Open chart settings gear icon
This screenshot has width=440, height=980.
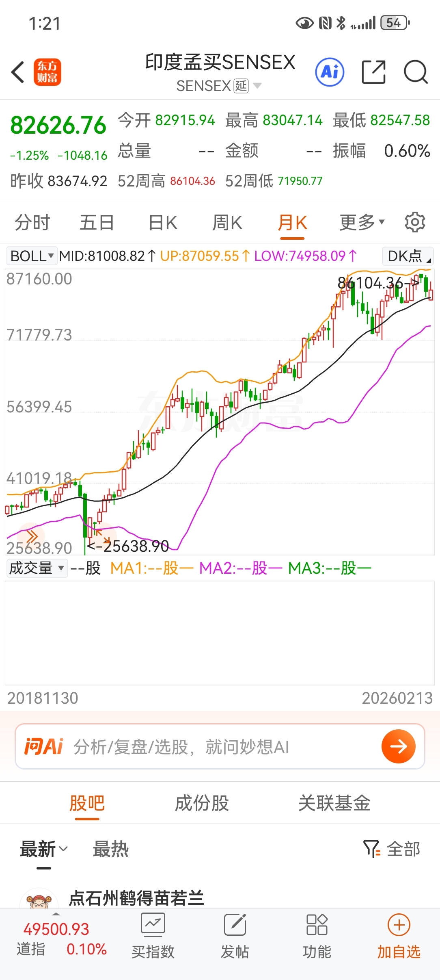(414, 222)
